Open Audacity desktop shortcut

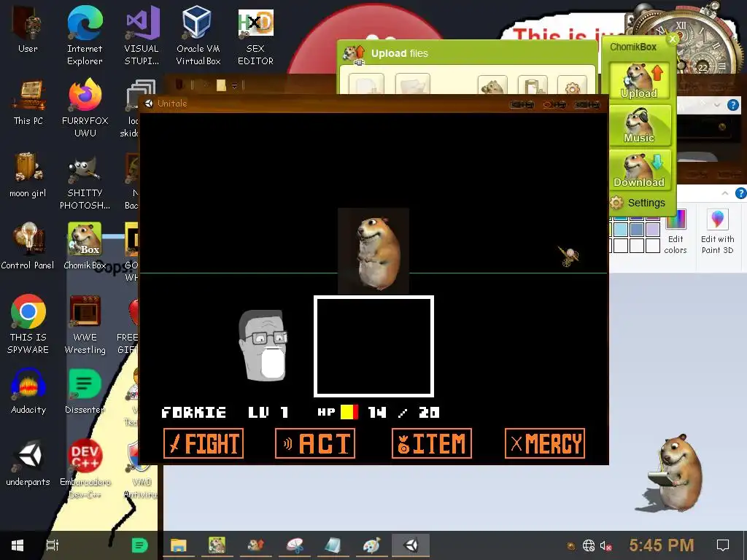click(28, 391)
